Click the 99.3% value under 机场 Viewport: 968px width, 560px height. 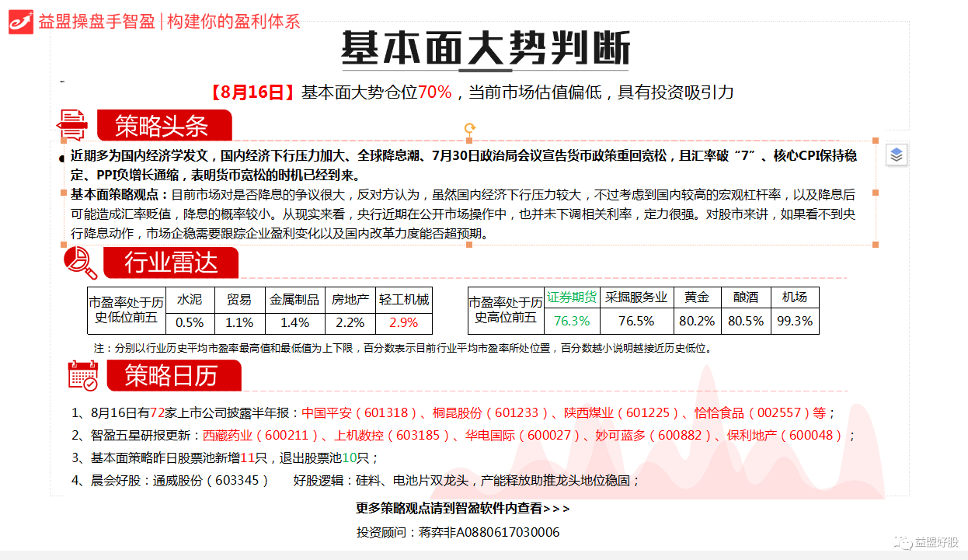(x=794, y=321)
